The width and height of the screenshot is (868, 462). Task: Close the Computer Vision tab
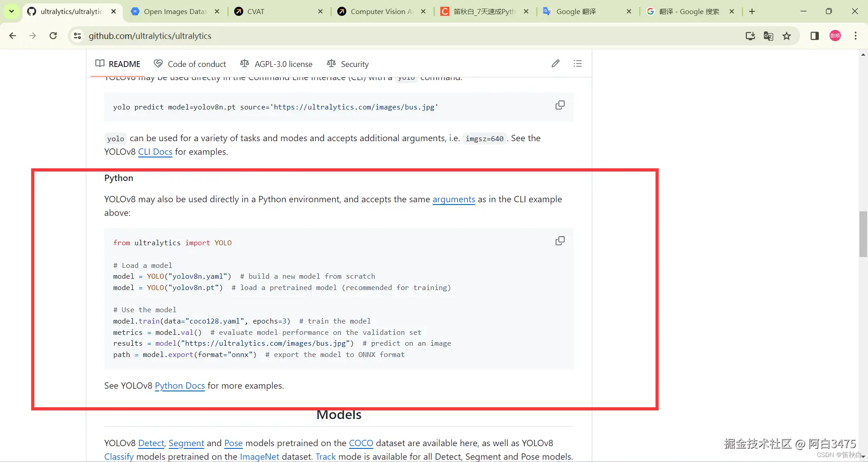(423, 12)
